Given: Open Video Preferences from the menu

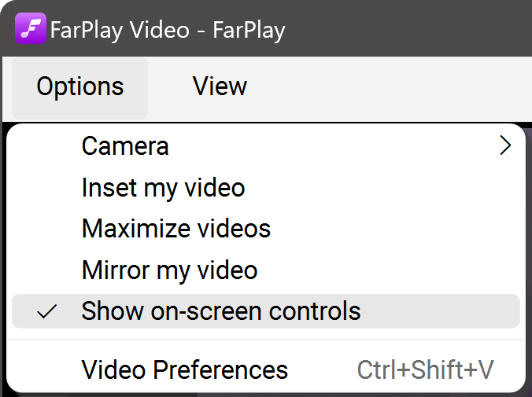Looking at the screenshot, I should [185, 369].
